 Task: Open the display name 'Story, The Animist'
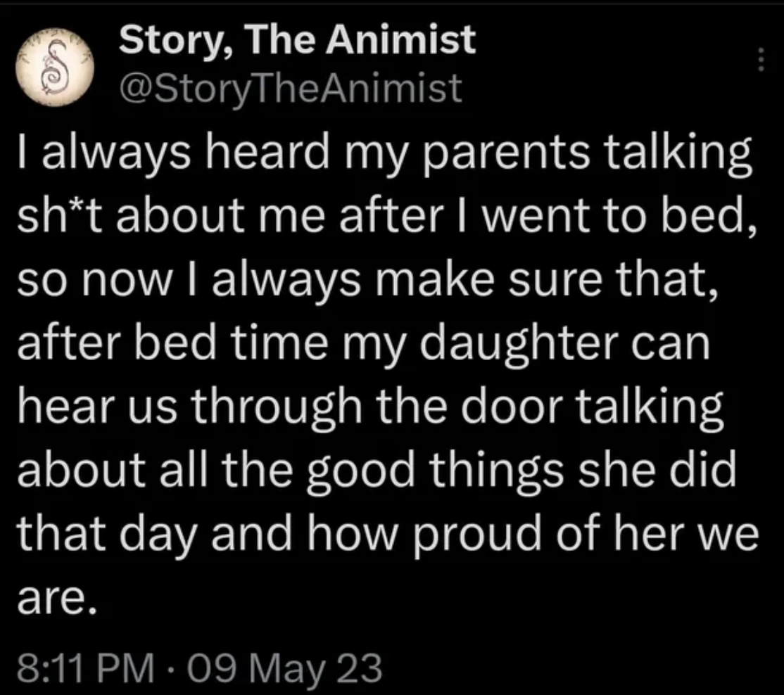tap(298, 41)
